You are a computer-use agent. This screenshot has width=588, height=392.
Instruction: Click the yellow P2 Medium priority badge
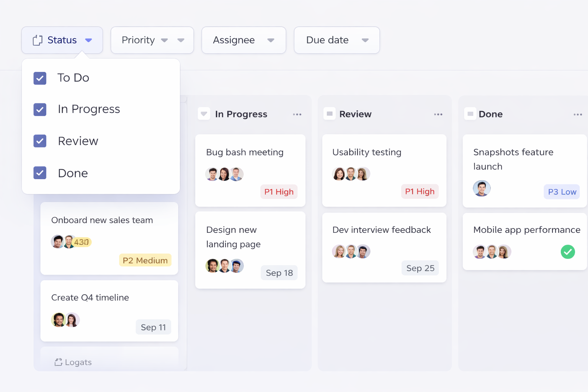point(145,260)
